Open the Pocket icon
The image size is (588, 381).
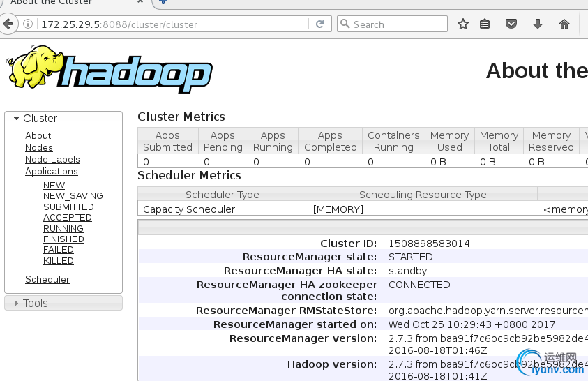511,24
